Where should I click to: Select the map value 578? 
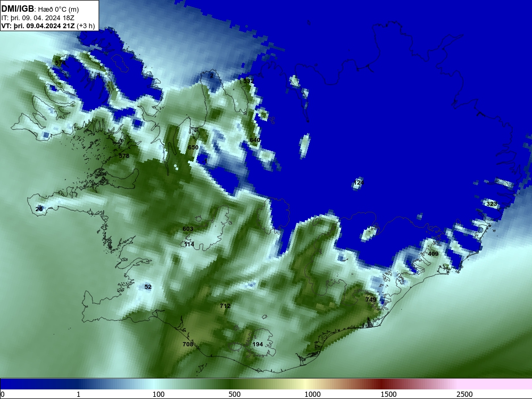coord(124,156)
